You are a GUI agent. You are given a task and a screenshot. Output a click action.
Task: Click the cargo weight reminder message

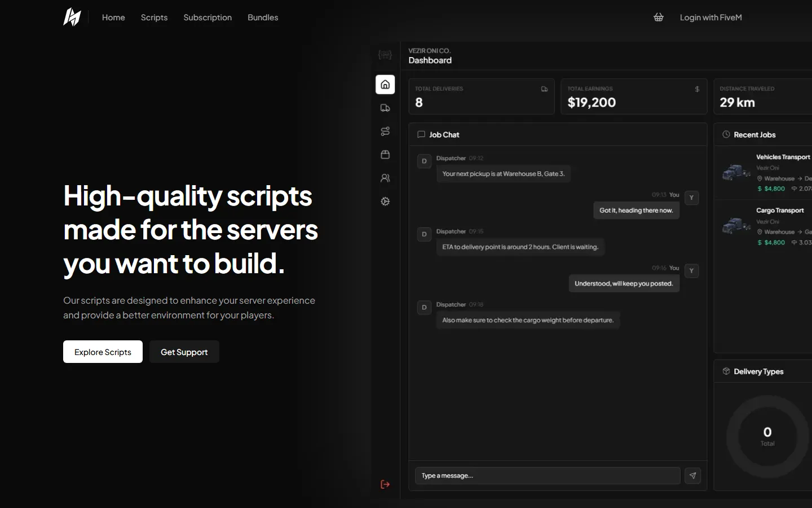(x=528, y=321)
